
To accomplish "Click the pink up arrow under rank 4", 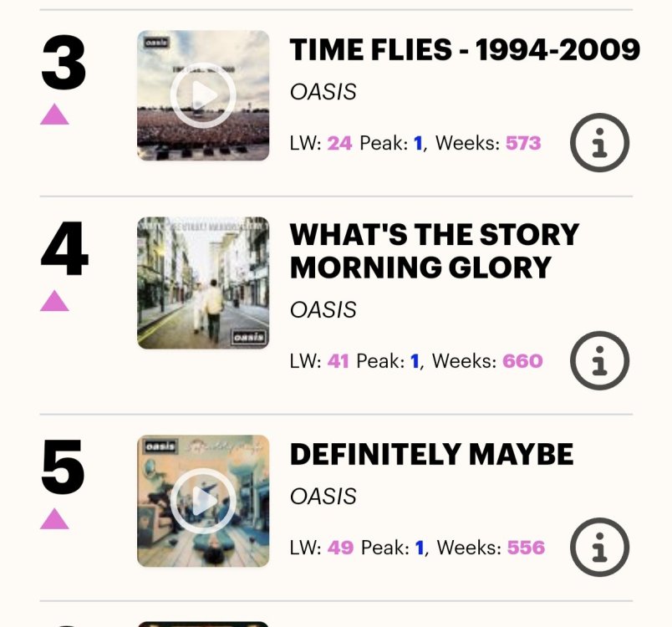I will click(55, 300).
